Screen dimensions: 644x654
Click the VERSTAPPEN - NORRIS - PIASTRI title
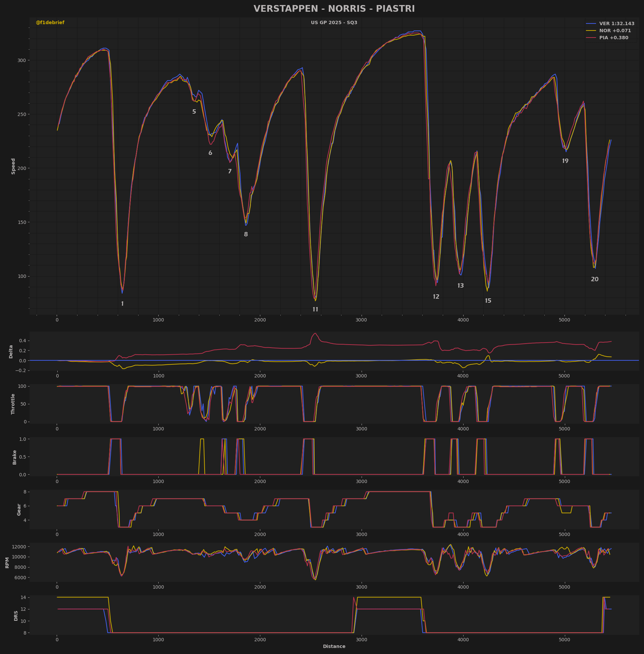point(334,9)
